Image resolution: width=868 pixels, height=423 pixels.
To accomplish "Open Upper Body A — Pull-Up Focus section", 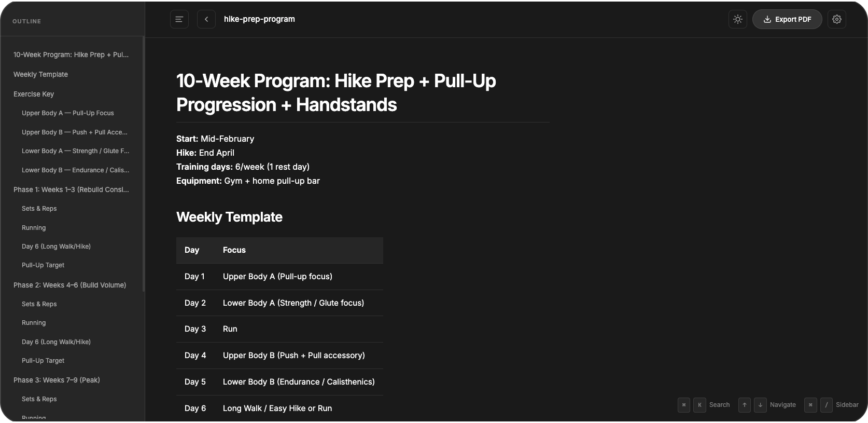I will tap(67, 113).
